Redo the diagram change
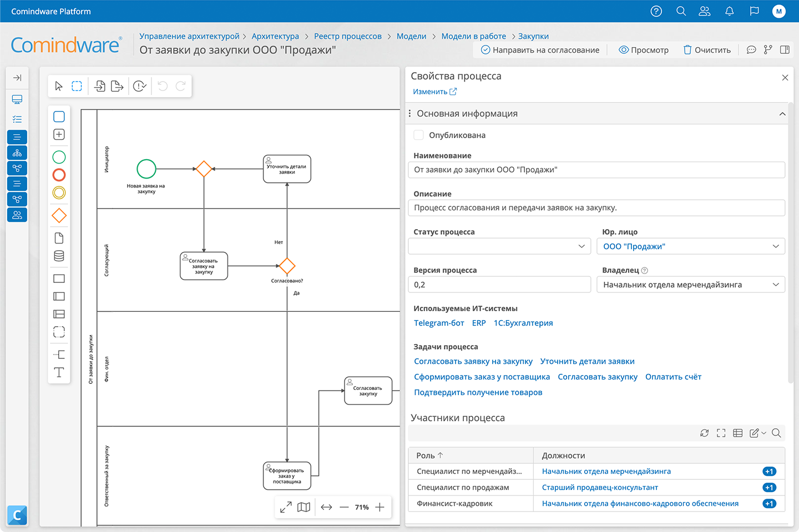799x532 pixels. pyautogui.click(x=180, y=86)
